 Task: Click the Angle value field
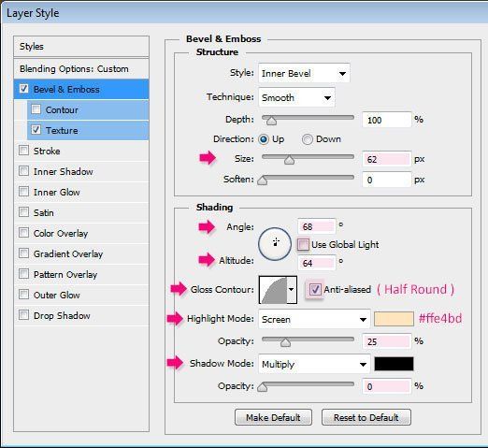coord(317,226)
